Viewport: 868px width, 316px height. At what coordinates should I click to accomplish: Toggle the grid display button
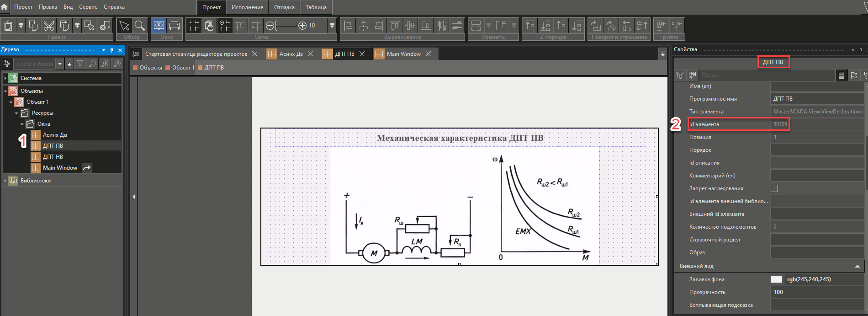194,26
